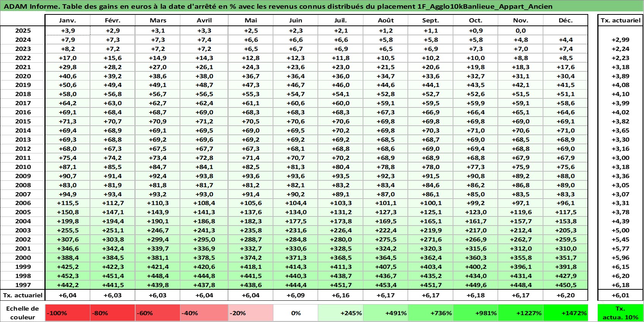
Task: Select the +310,0 cell for Déc. 2001
Action: tap(565, 249)
